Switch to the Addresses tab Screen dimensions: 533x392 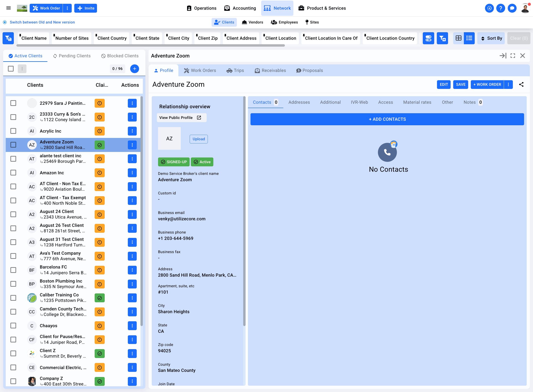pos(299,102)
